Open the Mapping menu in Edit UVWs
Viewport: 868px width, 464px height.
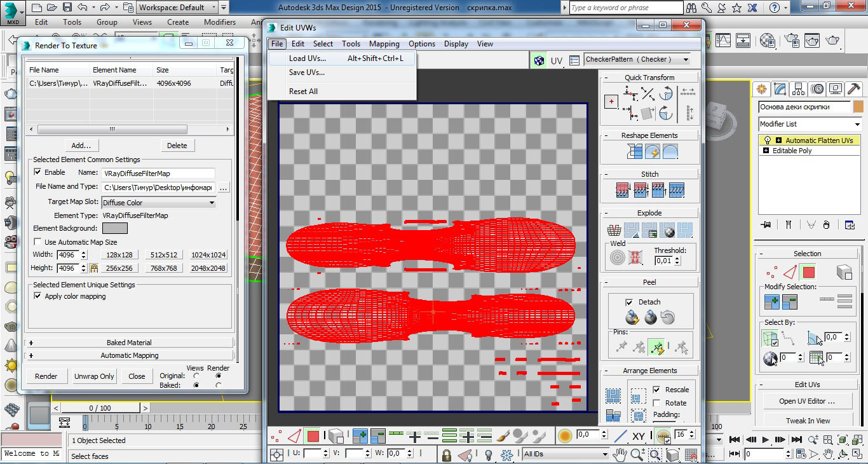click(x=384, y=44)
